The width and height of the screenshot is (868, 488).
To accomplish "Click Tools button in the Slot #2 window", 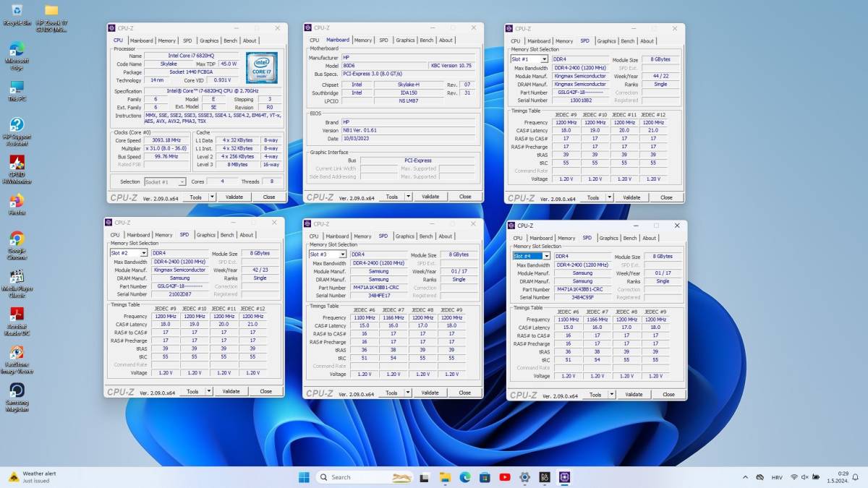I will point(192,391).
